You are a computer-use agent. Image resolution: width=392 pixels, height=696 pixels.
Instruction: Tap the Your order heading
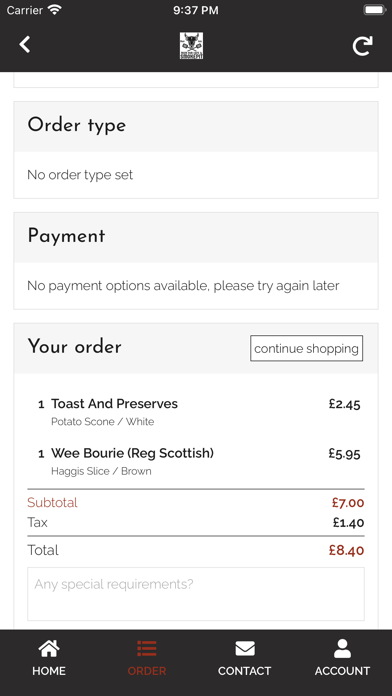74,347
